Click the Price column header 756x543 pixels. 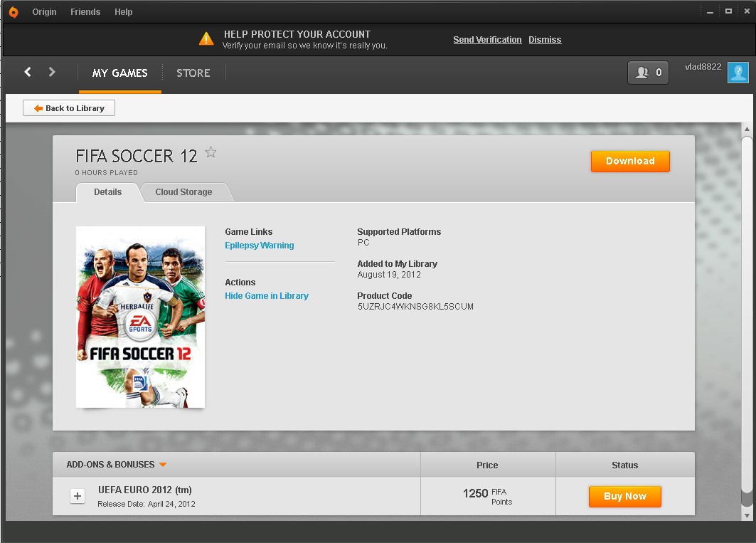pyautogui.click(x=487, y=465)
